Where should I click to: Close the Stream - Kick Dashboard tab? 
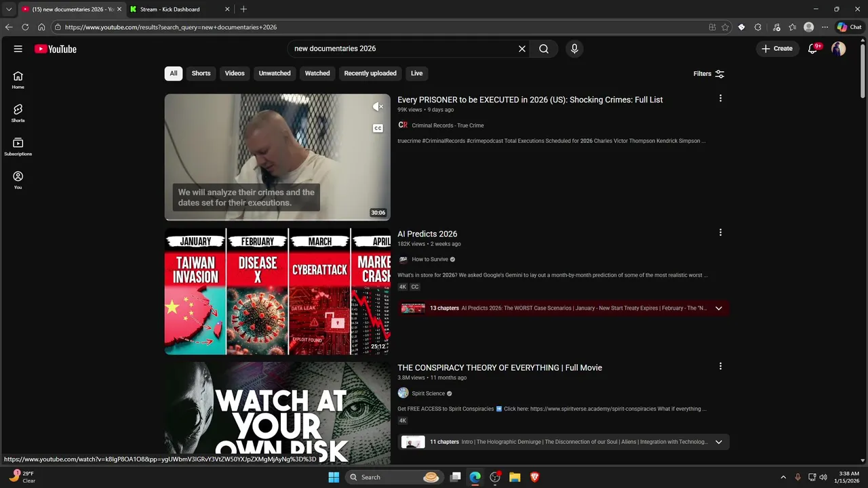(227, 9)
